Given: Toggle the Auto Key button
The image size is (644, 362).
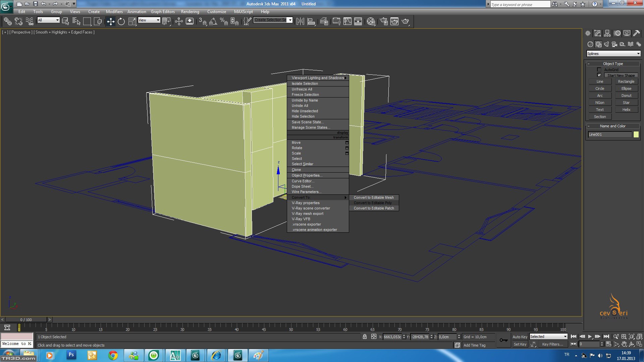Looking at the screenshot, I should click(x=520, y=337).
